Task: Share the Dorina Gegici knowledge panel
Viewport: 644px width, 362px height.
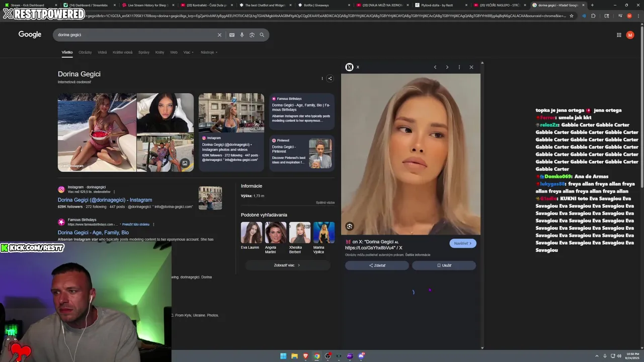Action: pyautogui.click(x=330, y=78)
